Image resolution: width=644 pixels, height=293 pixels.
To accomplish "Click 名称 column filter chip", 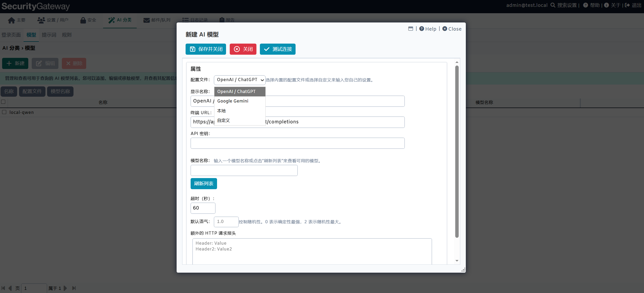I will click(9, 91).
